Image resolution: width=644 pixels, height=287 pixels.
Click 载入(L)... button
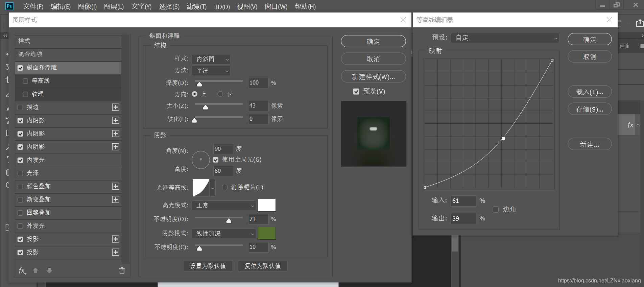pyautogui.click(x=590, y=92)
